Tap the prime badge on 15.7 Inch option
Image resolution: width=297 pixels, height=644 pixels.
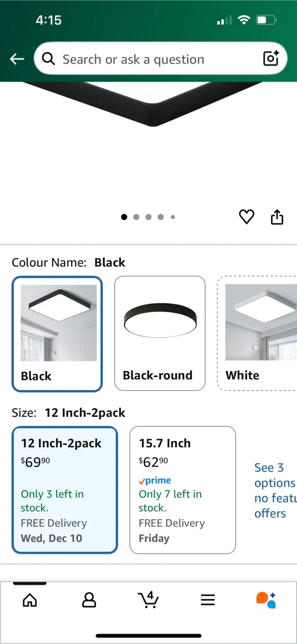tap(155, 480)
